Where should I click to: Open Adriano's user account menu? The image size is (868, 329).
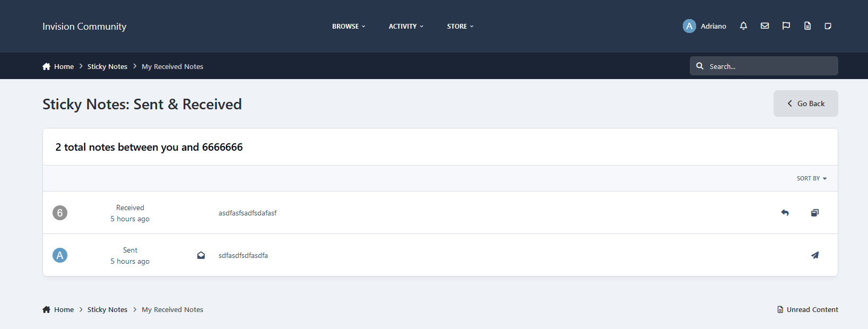[x=705, y=26]
